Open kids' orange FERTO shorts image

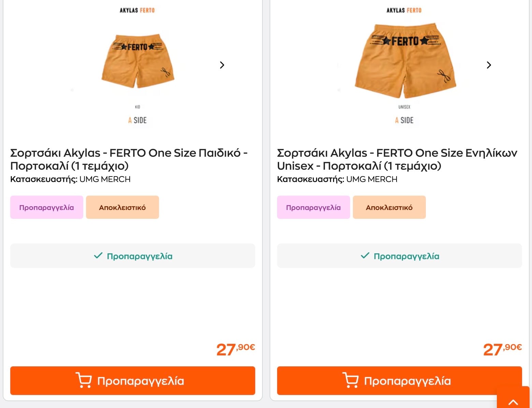[138, 62]
